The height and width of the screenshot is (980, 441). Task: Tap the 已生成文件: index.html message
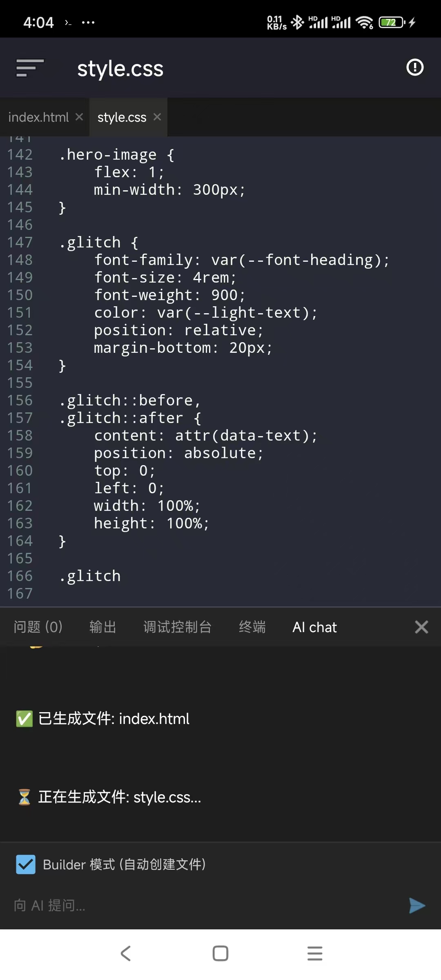click(114, 719)
